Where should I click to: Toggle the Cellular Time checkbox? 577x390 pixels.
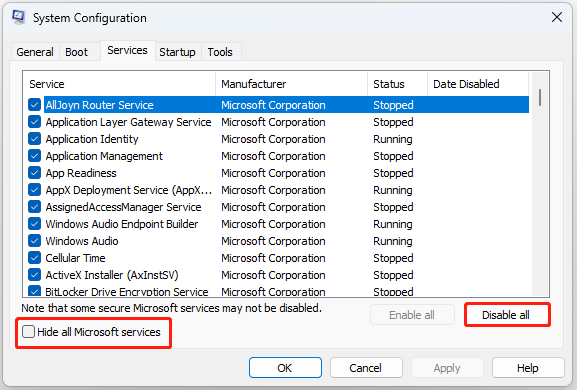click(x=34, y=258)
